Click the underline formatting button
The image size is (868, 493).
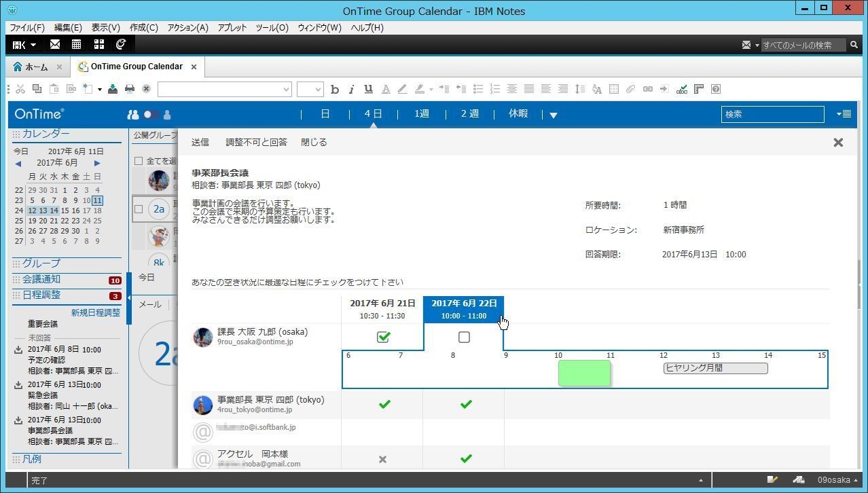click(368, 89)
